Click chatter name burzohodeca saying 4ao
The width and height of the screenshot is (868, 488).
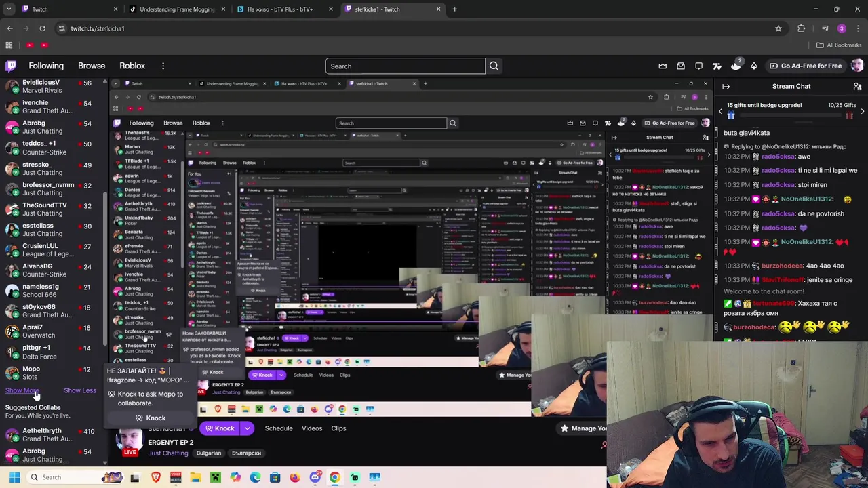[781, 266]
